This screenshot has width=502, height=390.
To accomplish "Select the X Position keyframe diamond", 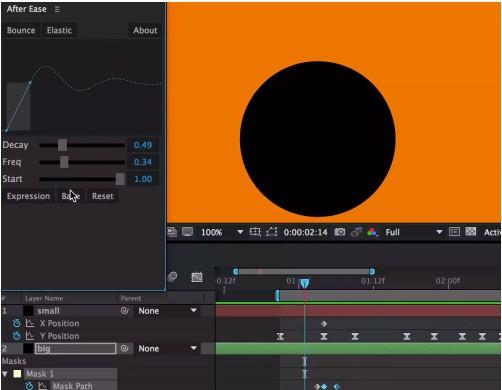I will coord(324,324).
